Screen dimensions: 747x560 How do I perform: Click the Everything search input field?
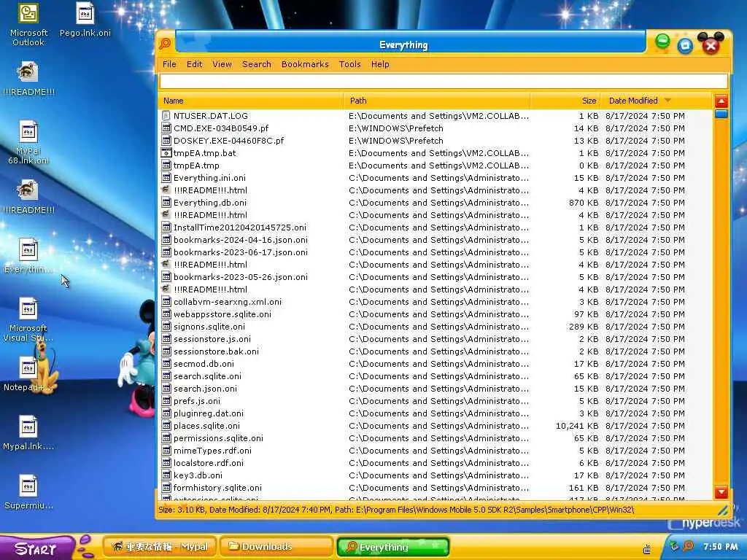point(443,81)
